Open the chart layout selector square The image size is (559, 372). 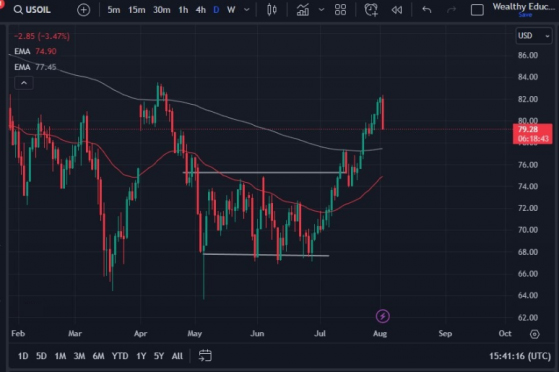click(x=477, y=10)
